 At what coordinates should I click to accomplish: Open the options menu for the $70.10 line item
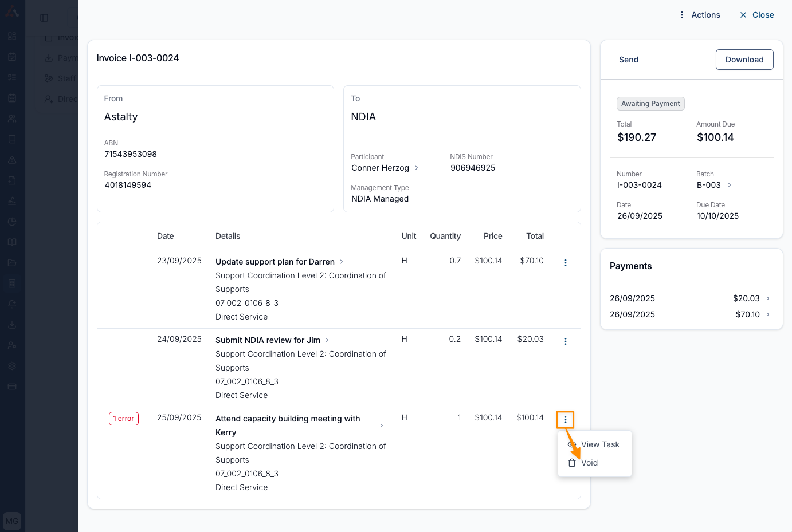565,263
